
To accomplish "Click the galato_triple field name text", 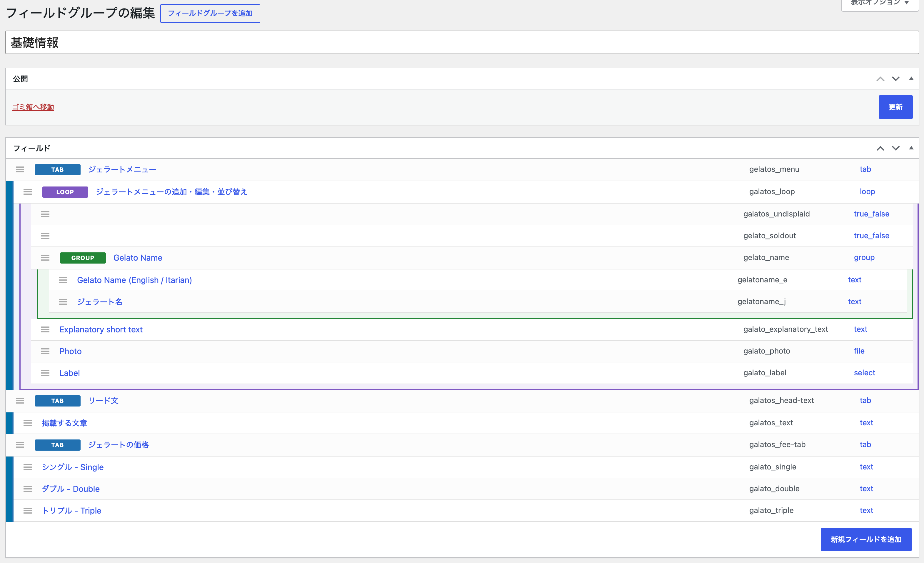I will [771, 510].
